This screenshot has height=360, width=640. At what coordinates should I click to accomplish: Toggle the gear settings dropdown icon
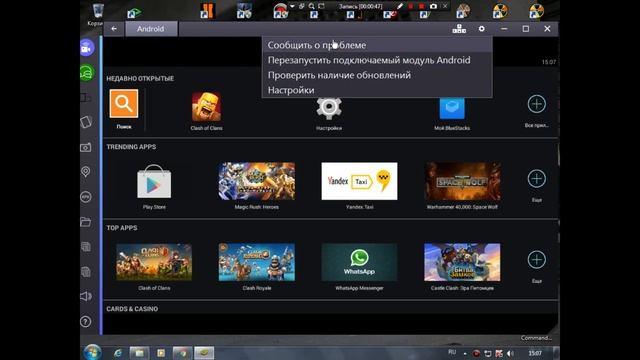pos(482,29)
